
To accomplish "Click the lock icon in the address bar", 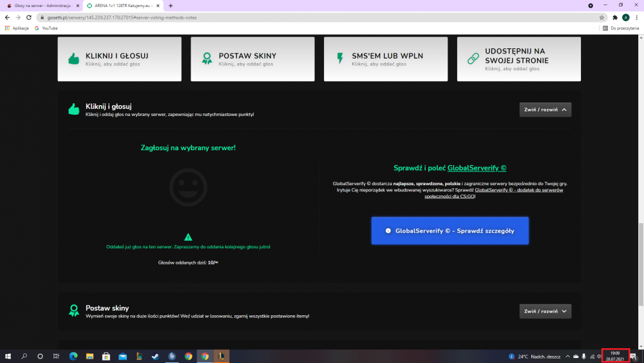I will click(42, 17).
